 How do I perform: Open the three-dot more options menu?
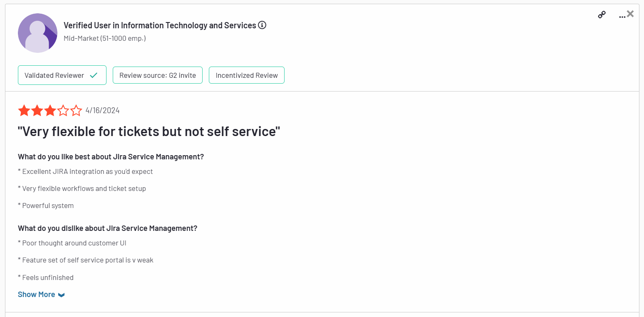pyautogui.click(x=622, y=17)
